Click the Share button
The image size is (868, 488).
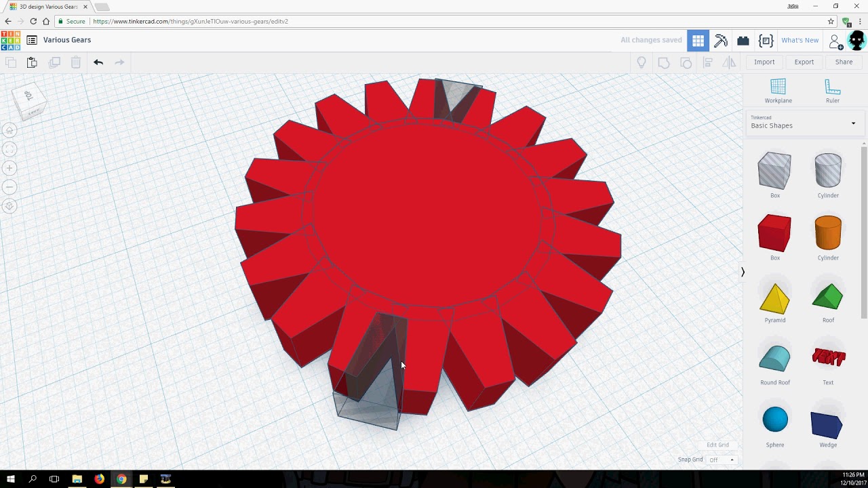click(x=844, y=62)
